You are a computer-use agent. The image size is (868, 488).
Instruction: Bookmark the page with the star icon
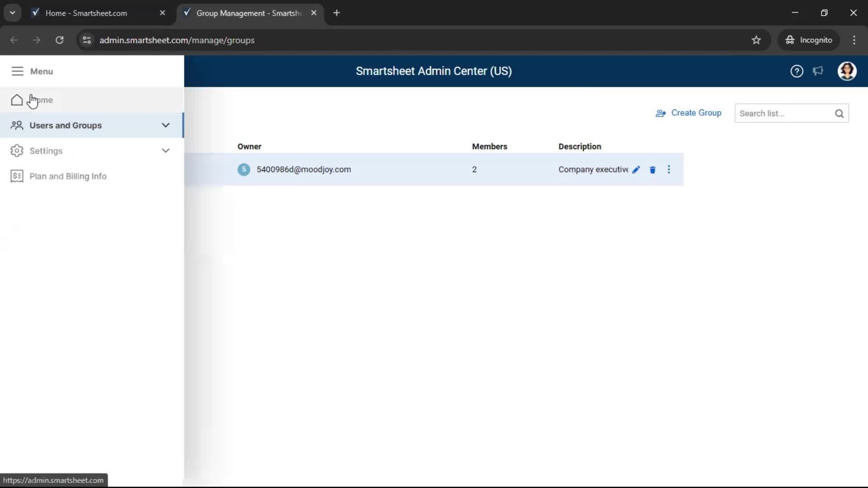click(x=756, y=40)
